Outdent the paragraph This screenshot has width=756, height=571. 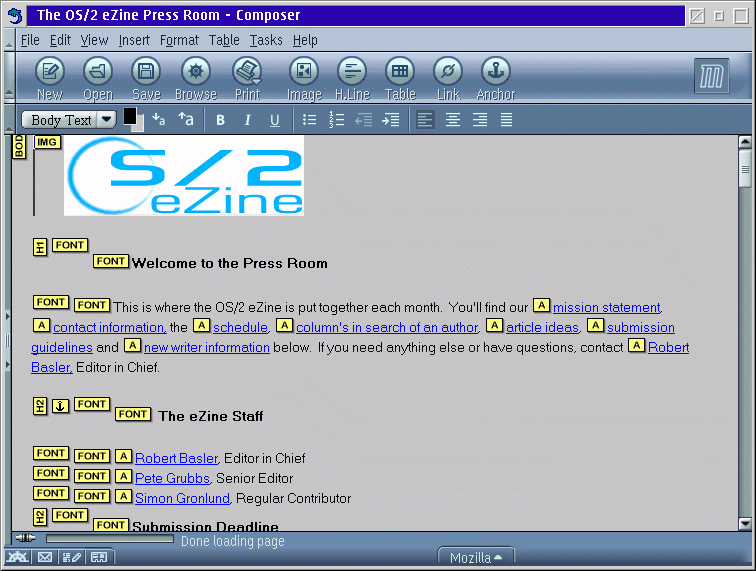point(364,120)
